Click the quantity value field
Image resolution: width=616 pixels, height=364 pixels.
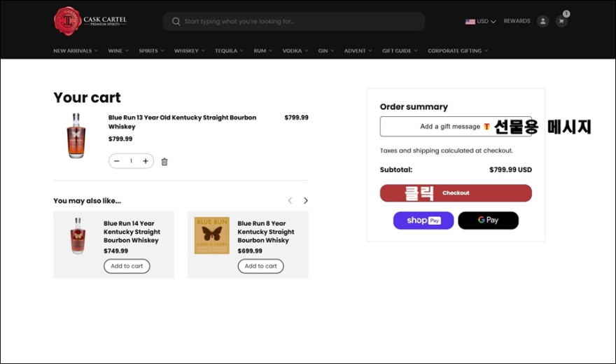click(x=131, y=161)
